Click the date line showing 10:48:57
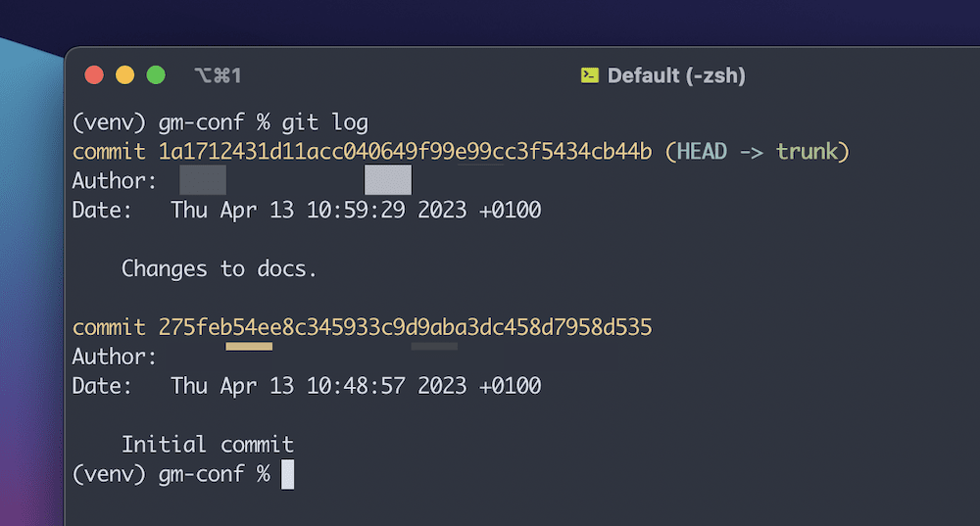Image resolution: width=980 pixels, height=526 pixels. [x=356, y=386]
